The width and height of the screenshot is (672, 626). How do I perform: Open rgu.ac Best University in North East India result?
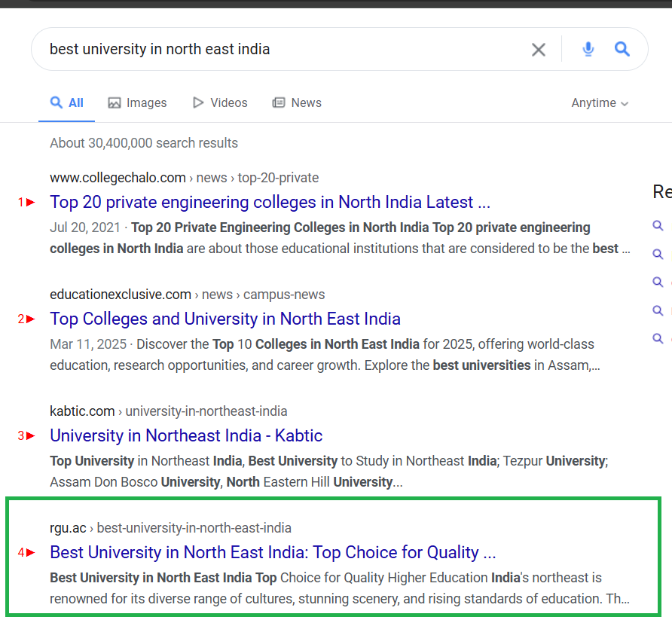272,552
